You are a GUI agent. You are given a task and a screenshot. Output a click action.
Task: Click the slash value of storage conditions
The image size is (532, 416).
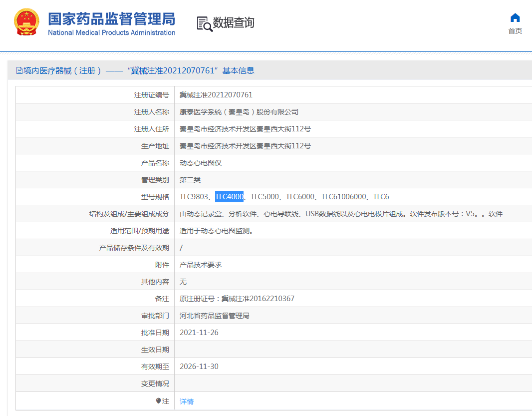click(x=181, y=248)
